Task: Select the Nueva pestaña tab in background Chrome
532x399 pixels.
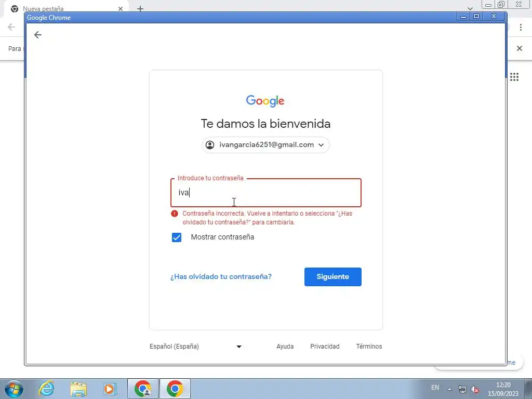Action: pyautogui.click(x=66, y=8)
